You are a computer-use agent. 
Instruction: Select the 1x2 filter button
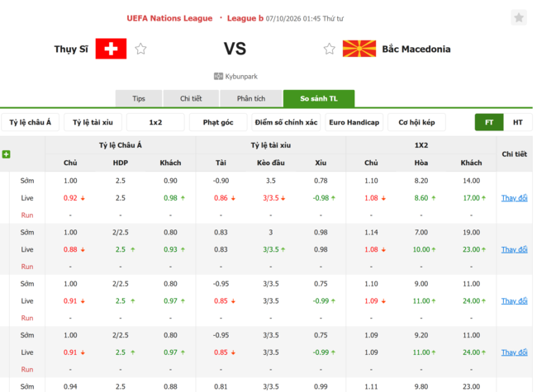155,122
